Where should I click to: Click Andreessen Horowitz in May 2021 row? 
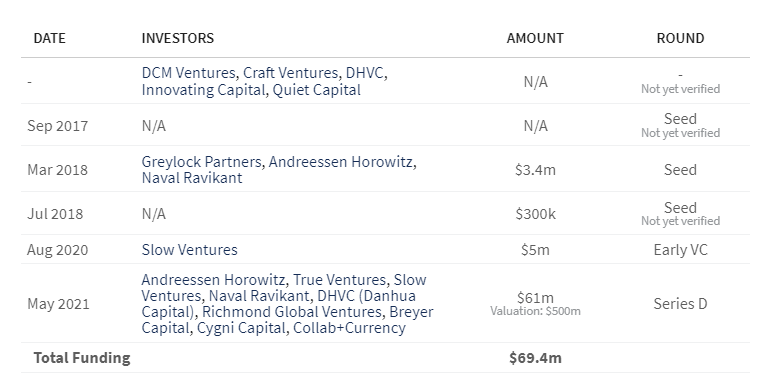[x=213, y=280]
